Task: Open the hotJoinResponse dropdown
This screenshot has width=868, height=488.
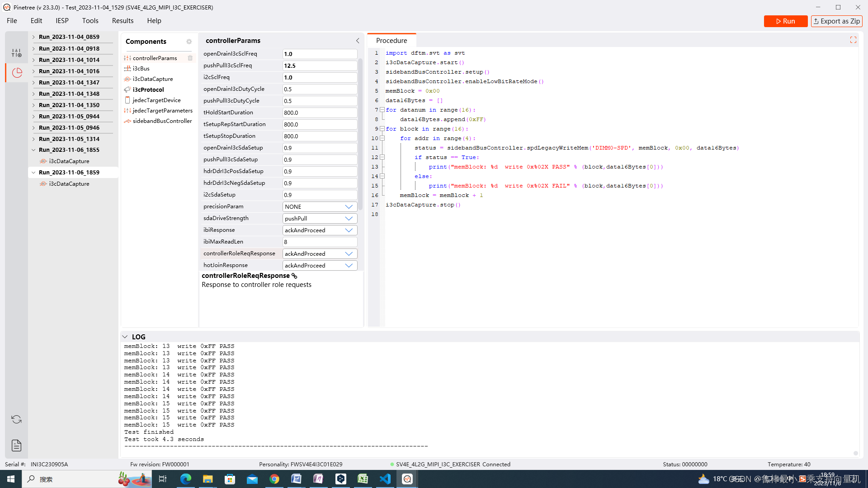Action: pyautogui.click(x=320, y=265)
